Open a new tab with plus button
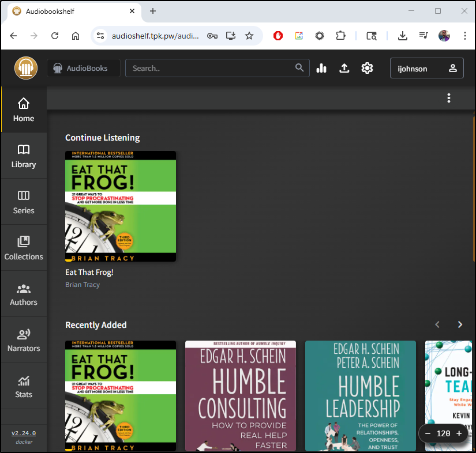Viewport: 476px width, 453px height. click(153, 11)
